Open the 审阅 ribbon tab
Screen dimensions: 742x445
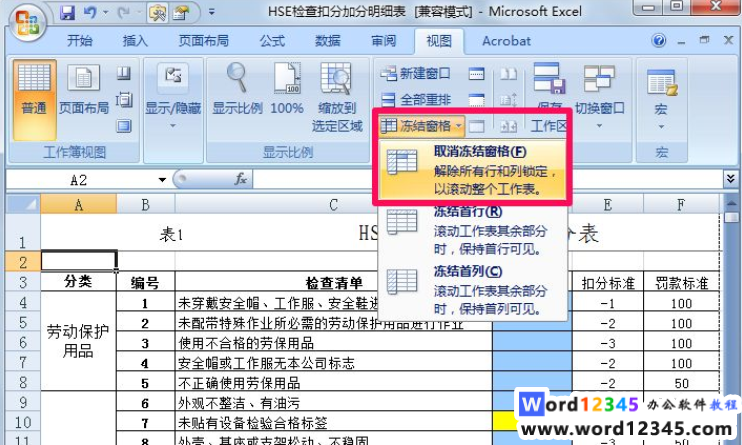coord(383,41)
